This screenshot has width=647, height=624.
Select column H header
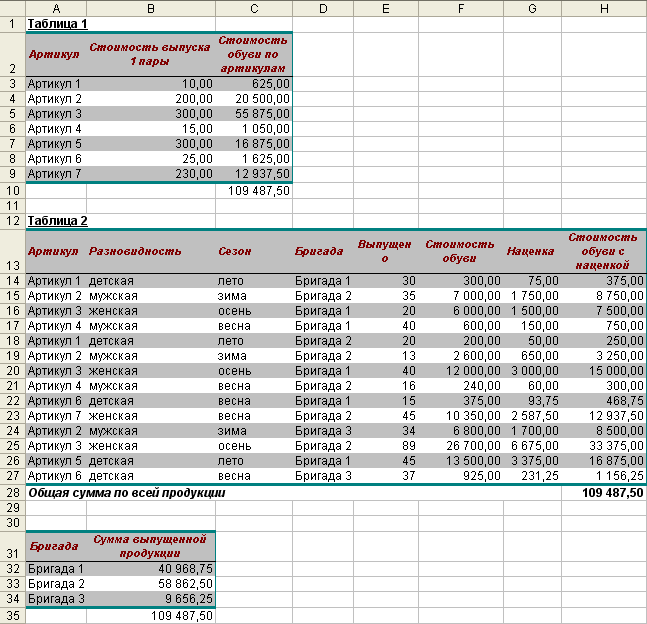[604, 8]
